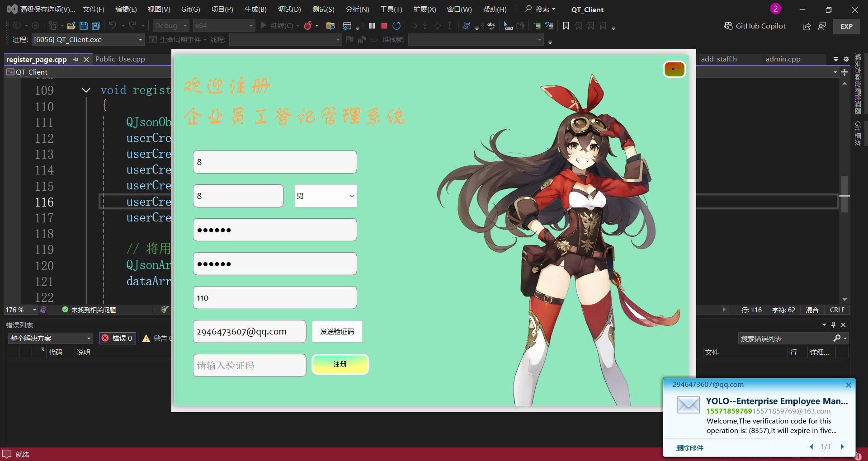
Task: Open GitHub Copilot from the toolbar
Action: (x=755, y=26)
